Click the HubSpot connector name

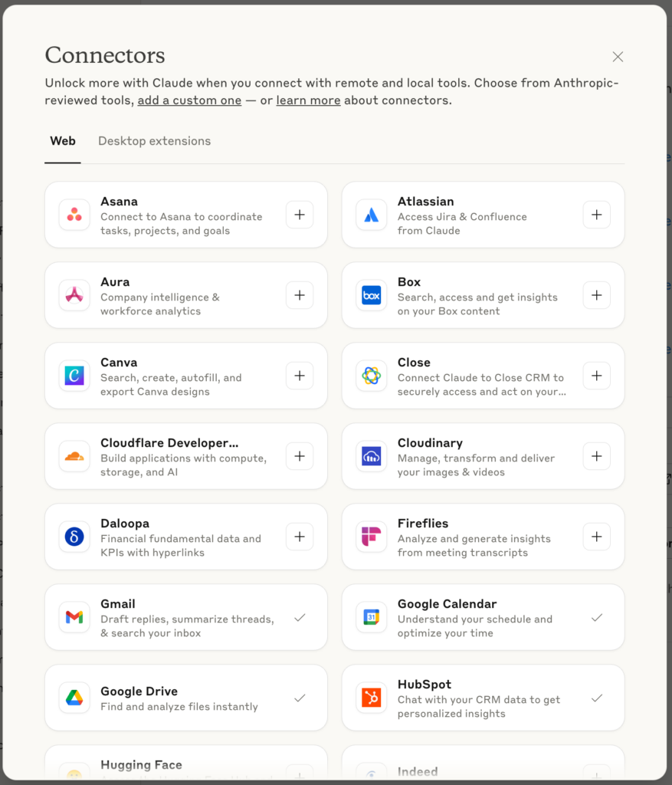(x=425, y=685)
